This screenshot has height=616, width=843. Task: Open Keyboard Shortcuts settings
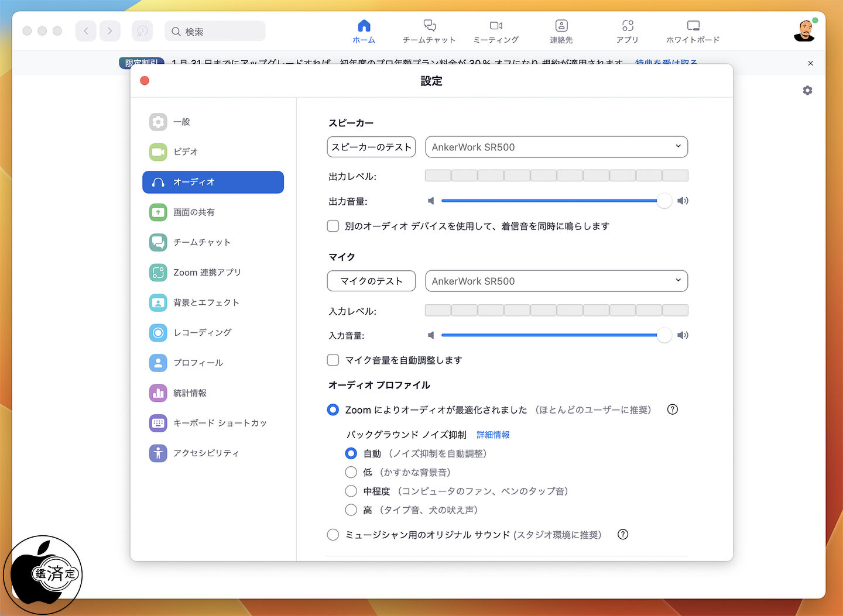pos(220,423)
